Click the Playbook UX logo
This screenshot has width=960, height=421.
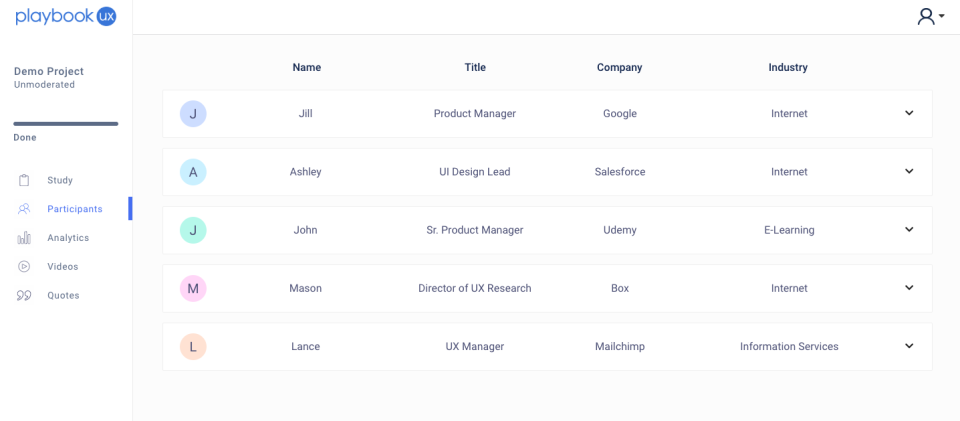coord(66,16)
